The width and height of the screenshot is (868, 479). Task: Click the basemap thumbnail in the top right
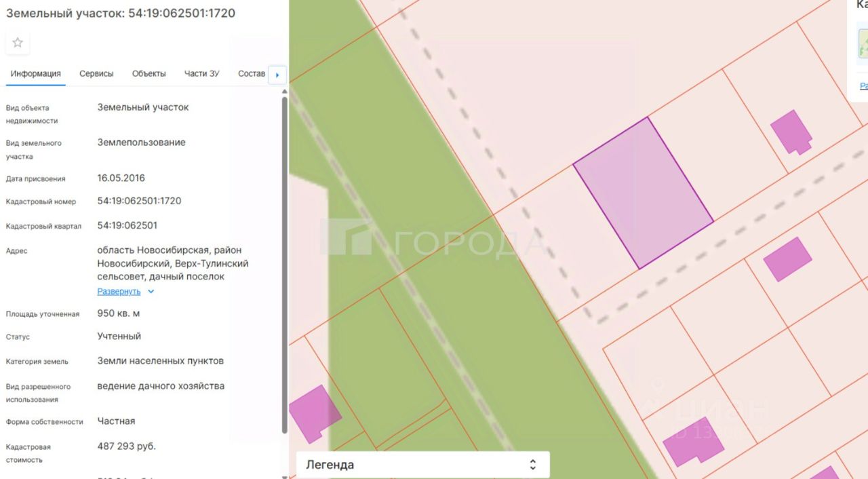pos(863,41)
